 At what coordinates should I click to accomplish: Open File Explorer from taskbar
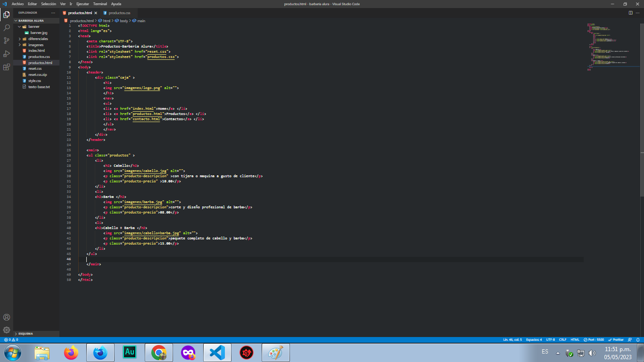point(42,353)
